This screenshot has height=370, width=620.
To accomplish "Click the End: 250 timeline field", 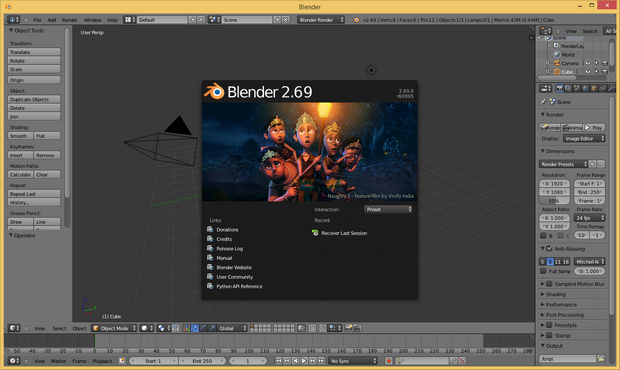I will click(x=202, y=361).
